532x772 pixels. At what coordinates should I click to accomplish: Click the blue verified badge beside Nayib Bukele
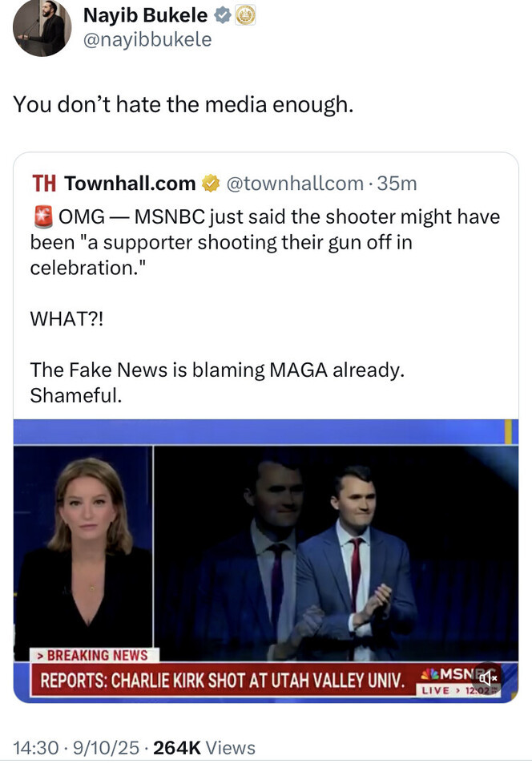tap(224, 15)
